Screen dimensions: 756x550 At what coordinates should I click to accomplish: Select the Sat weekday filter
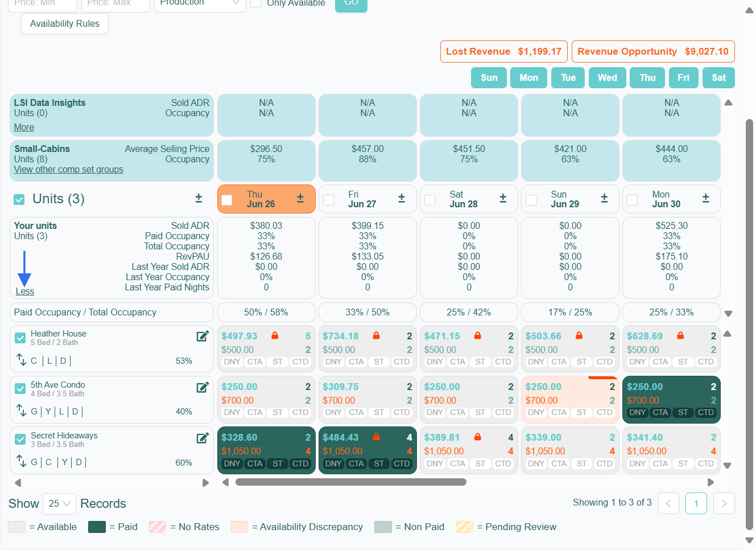coord(719,78)
